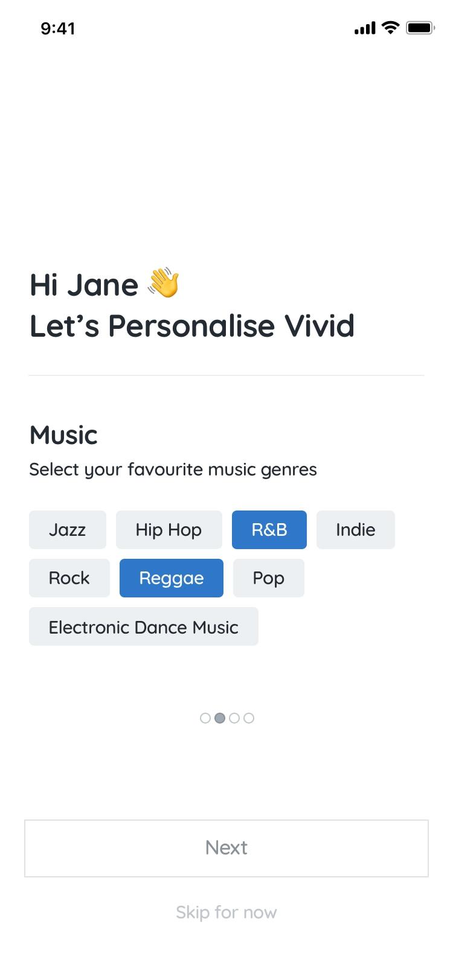Tap the 9:41 clock in status bar
Screen dimensions: 453x980
[x=58, y=28]
